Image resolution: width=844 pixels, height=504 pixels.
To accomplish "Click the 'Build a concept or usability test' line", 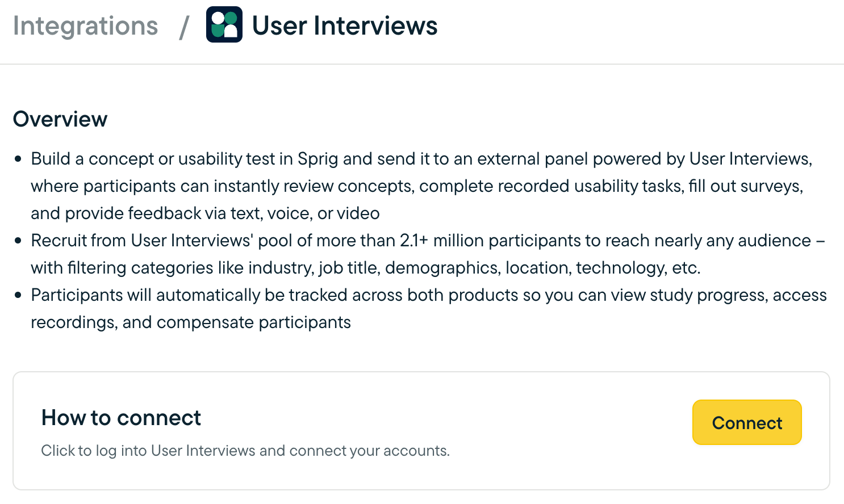I will [x=421, y=159].
